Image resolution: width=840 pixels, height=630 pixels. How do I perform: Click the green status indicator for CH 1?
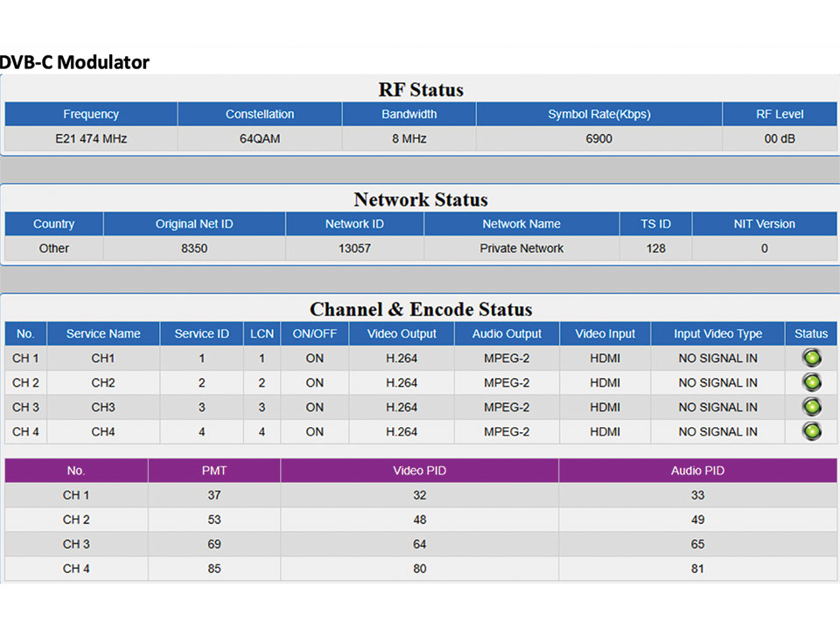click(x=811, y=358)
